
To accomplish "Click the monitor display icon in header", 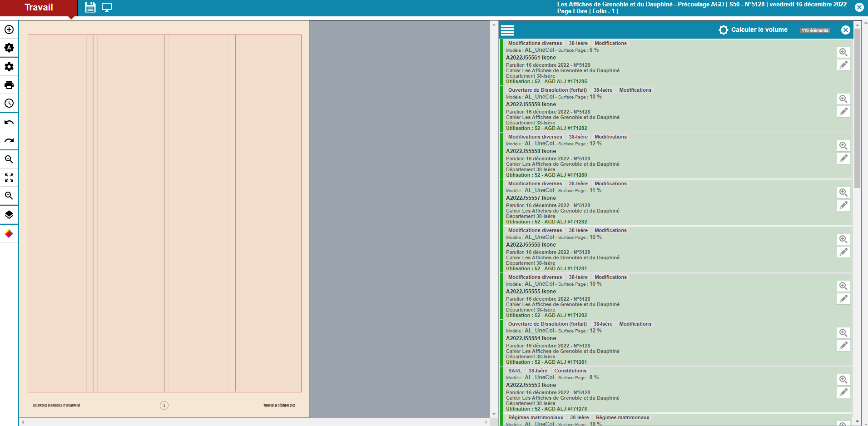I will [x=107, y=7].
